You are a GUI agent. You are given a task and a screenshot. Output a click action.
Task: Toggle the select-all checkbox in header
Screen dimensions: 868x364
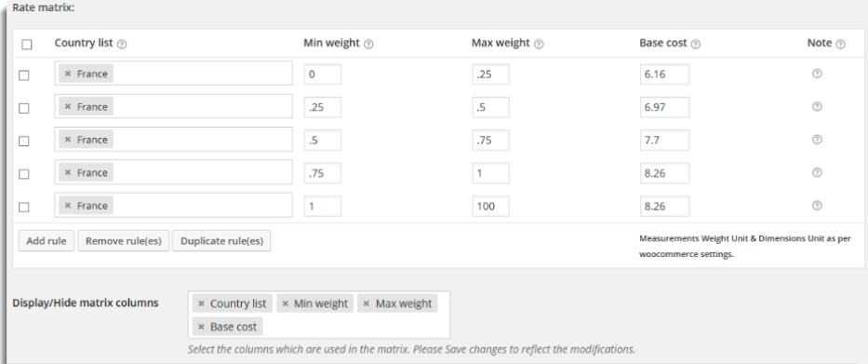point(27,45)
